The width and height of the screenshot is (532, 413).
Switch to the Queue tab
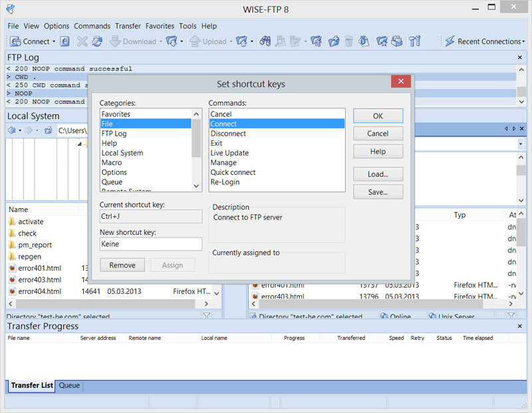click(x=69, y=386)
